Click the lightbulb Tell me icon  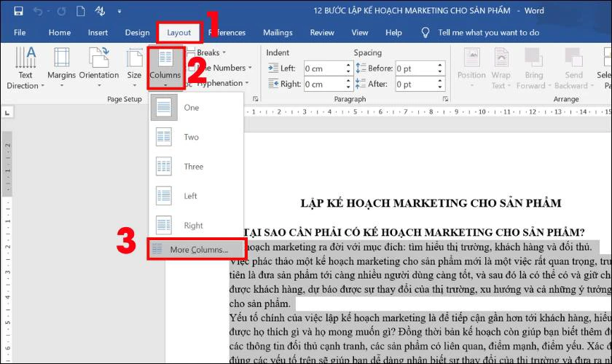click(x=425, y=33)
